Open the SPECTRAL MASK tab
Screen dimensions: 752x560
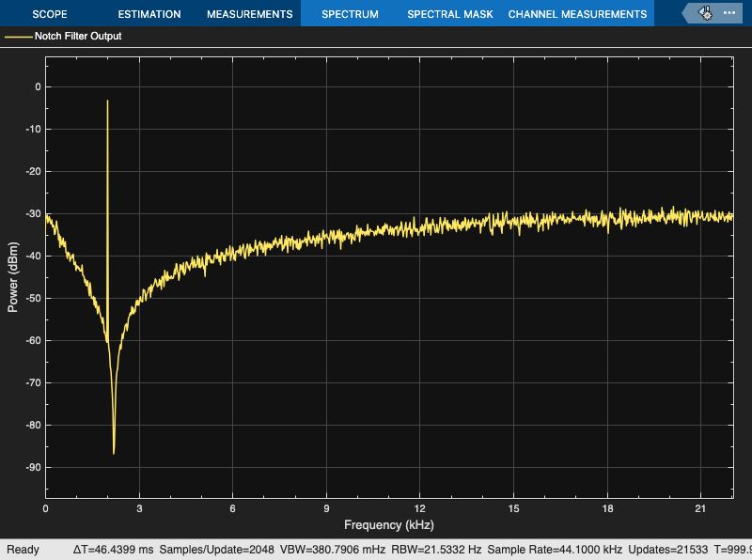(x=450, y=14)
